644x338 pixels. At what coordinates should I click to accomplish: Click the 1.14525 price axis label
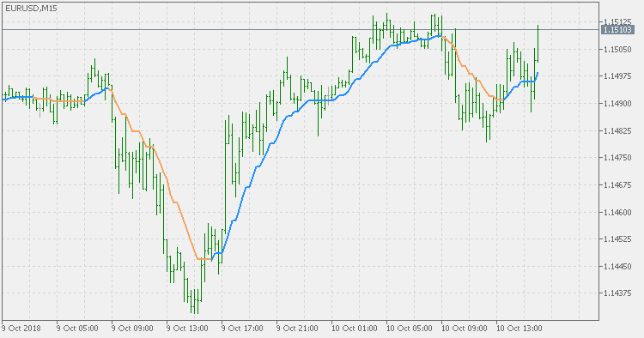click(617, 238)
